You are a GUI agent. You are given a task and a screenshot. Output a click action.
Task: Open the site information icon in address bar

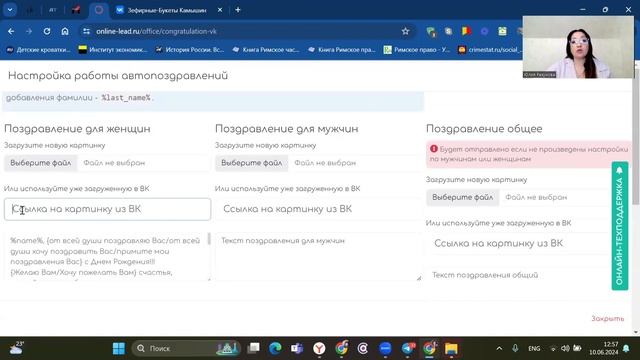point(86,31)
